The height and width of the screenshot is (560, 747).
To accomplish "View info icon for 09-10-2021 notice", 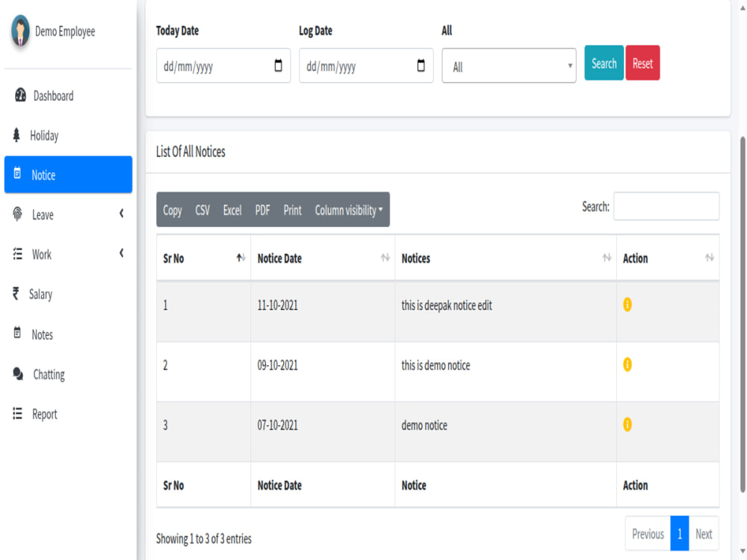I will click(x=627, y=364).
